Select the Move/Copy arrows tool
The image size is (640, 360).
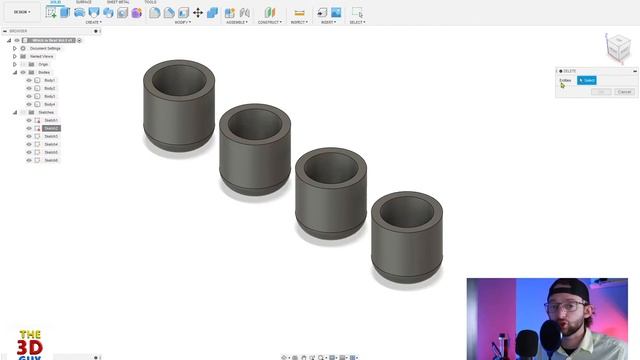(198, 13)
